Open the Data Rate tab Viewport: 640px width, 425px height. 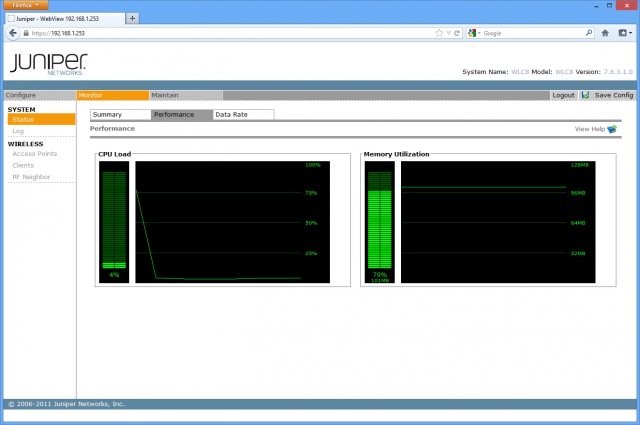tap(243, 115)
